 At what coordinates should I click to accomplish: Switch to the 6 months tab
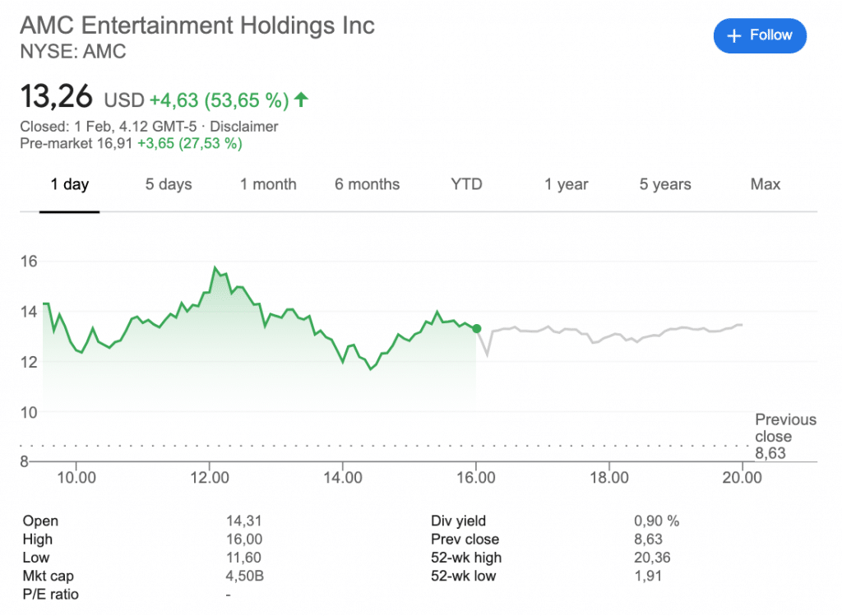[x=367, y=184]
